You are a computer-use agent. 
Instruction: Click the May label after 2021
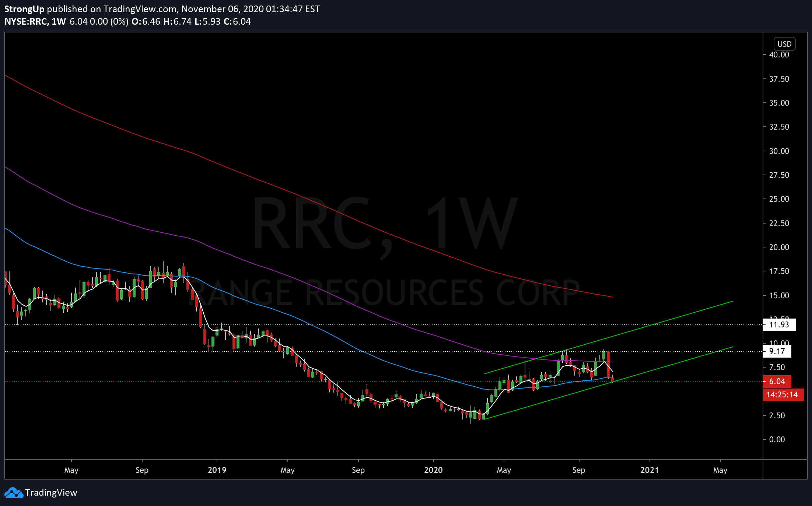(x=720, y=470)
